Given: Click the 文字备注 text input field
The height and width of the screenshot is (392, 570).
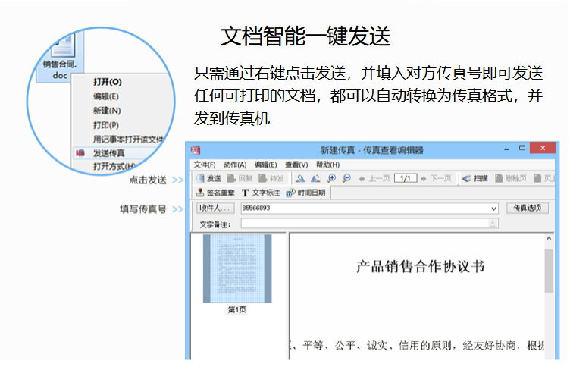Looking at the screenshot, I should [x=364, y=224].
